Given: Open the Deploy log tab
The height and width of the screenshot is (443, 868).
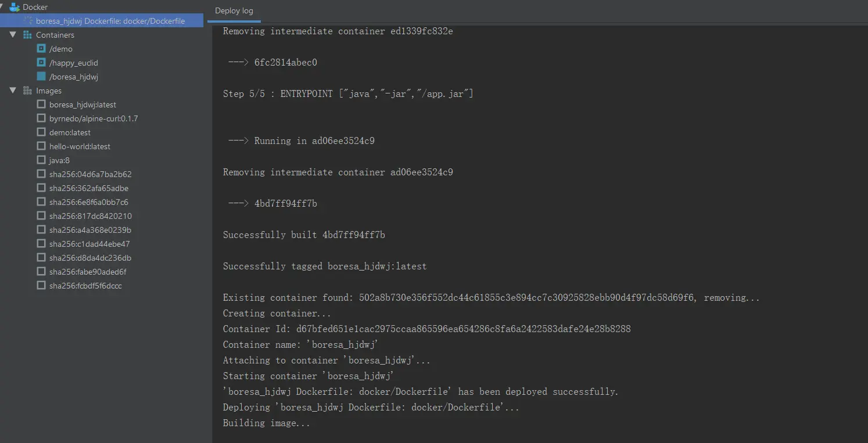Looking at the screenshot, I should coord(234,11).
